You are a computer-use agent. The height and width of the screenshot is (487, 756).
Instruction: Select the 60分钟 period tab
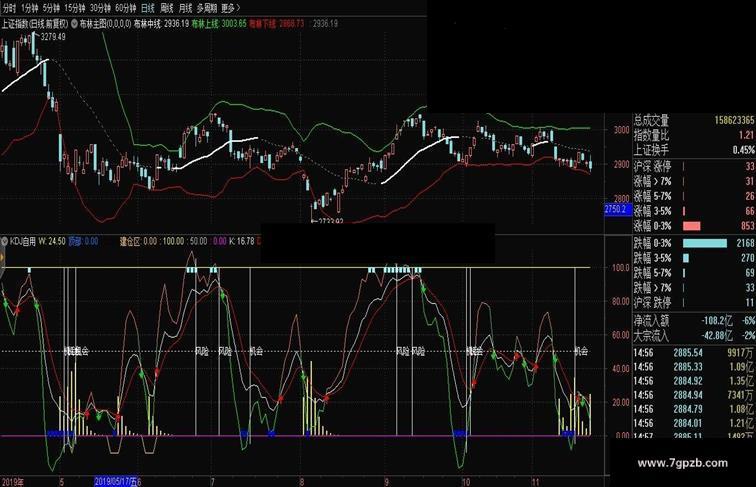click(x=125, y=8)
